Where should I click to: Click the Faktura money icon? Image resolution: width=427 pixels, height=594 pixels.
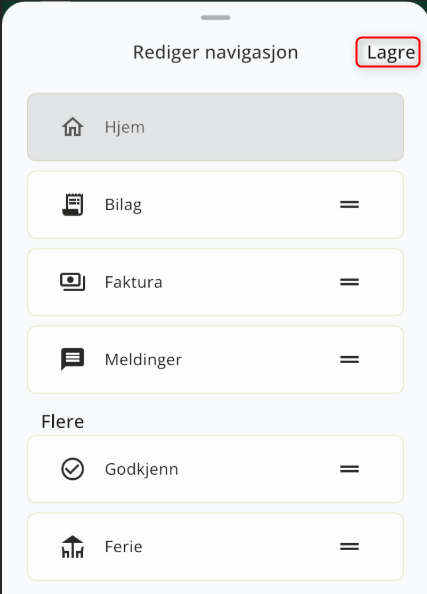(x=73, y=282)
